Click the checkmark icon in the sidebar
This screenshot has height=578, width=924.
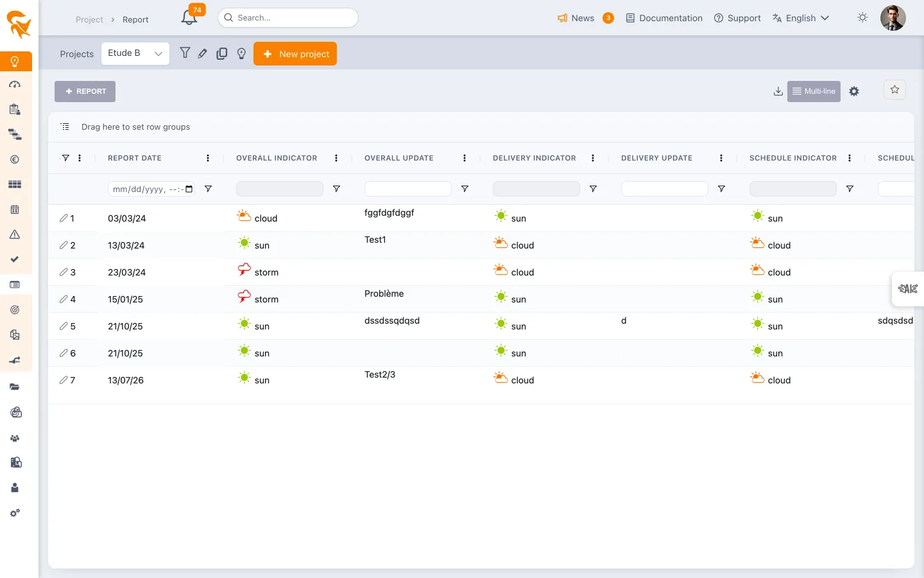coord(15,259)
